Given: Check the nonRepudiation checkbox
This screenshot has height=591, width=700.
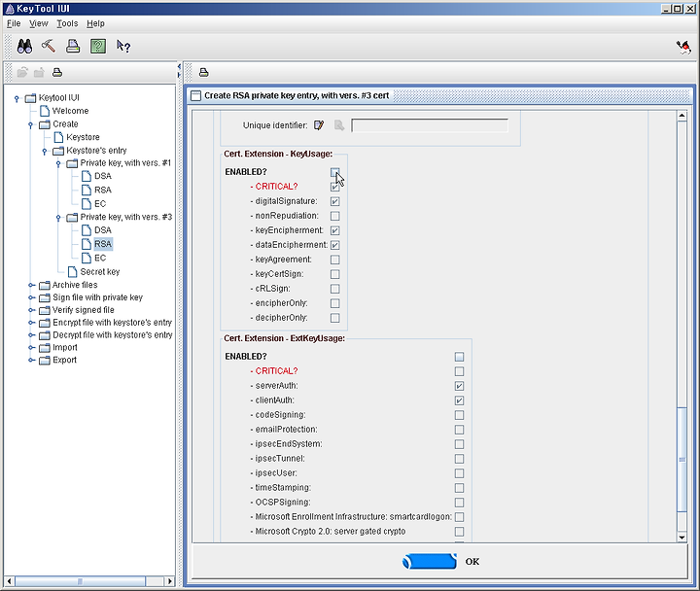Looking at the screenshot, I should 334,216.
